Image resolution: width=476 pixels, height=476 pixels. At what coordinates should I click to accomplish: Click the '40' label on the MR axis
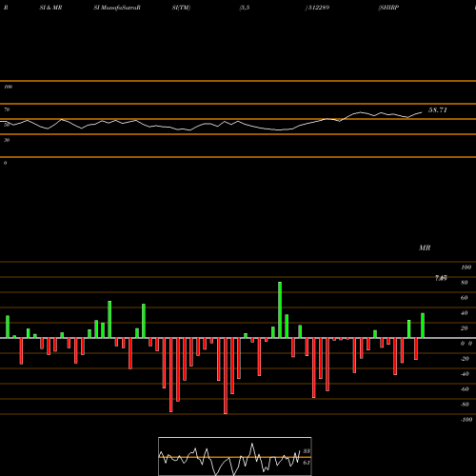465,313
